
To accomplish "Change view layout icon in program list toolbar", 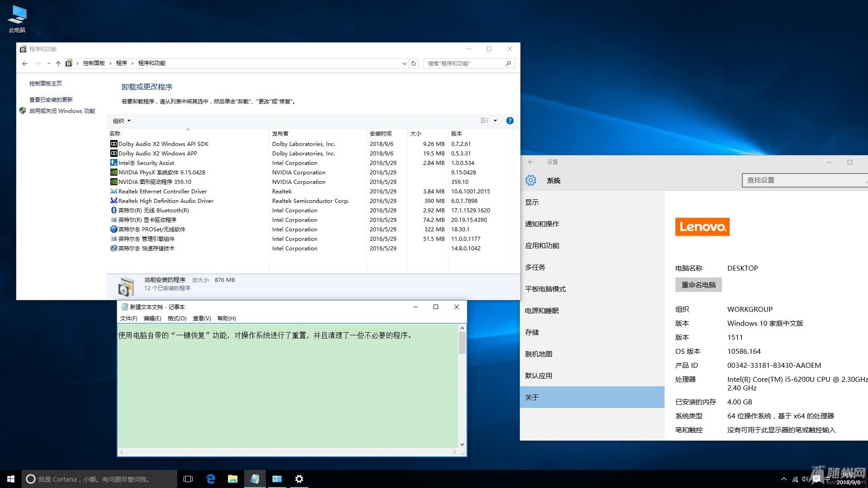I will [x=485, y=121].
